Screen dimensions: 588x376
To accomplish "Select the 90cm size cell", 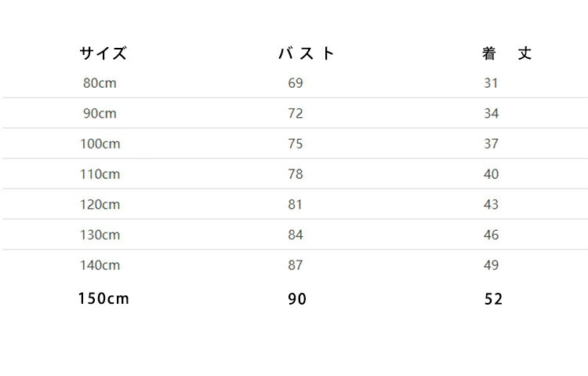I will tap(100, 114).
